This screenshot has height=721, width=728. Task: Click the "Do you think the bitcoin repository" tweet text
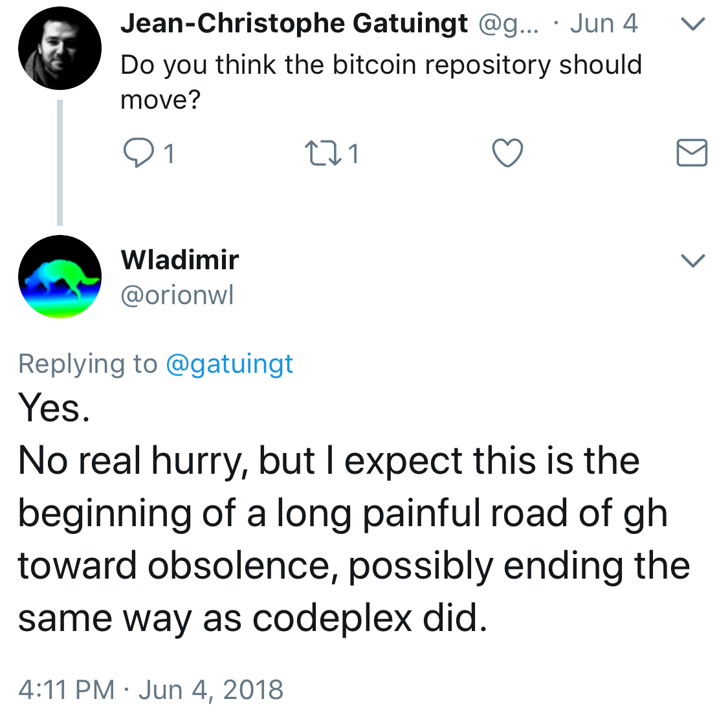point(381,82)
